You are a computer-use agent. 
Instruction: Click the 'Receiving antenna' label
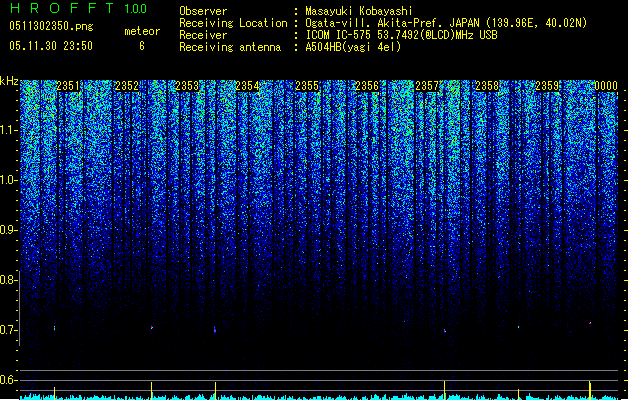(x=230, y=47)
